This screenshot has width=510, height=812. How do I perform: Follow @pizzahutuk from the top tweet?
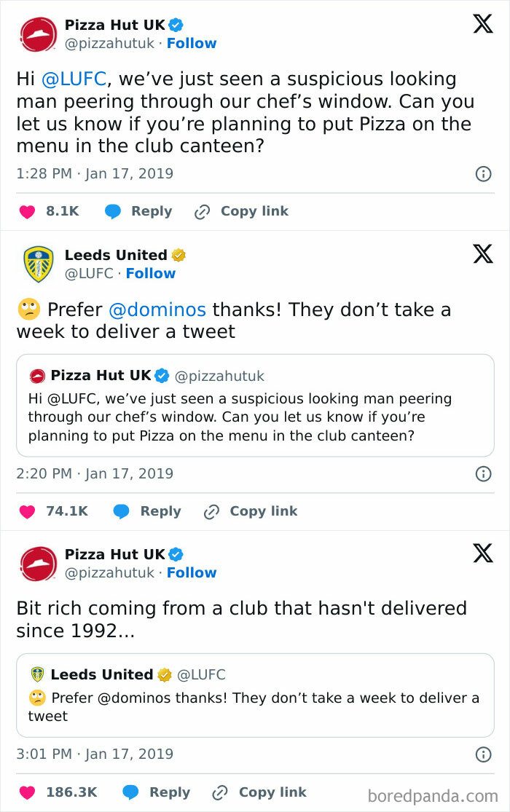tap(192, 43)
